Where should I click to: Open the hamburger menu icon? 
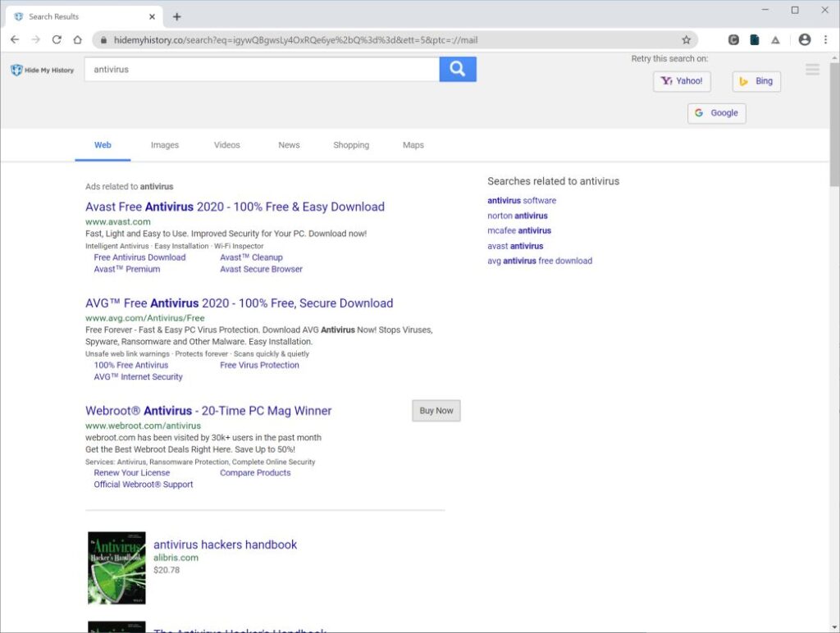(x=812, y=70)
